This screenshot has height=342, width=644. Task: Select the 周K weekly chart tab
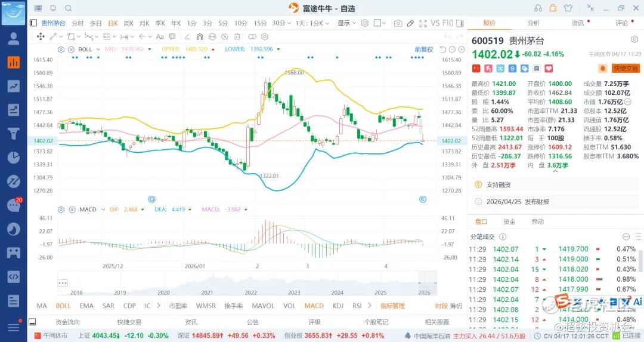point(128,23)
